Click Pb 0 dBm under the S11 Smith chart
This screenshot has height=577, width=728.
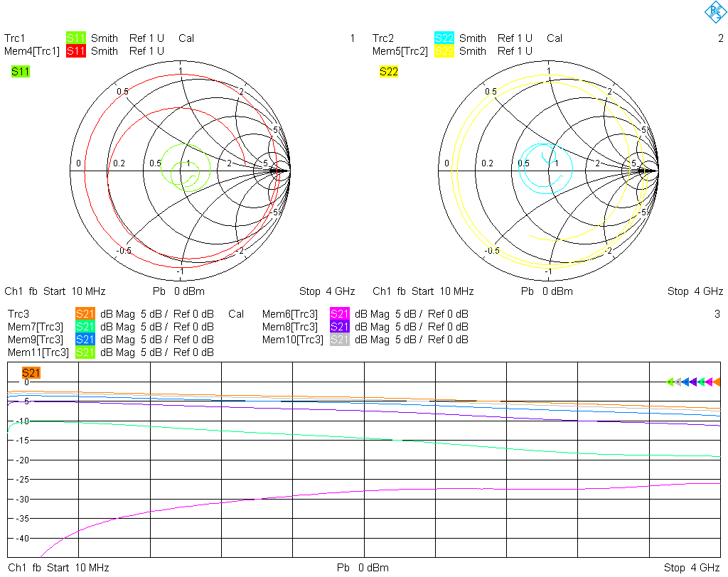click(178, 291)
